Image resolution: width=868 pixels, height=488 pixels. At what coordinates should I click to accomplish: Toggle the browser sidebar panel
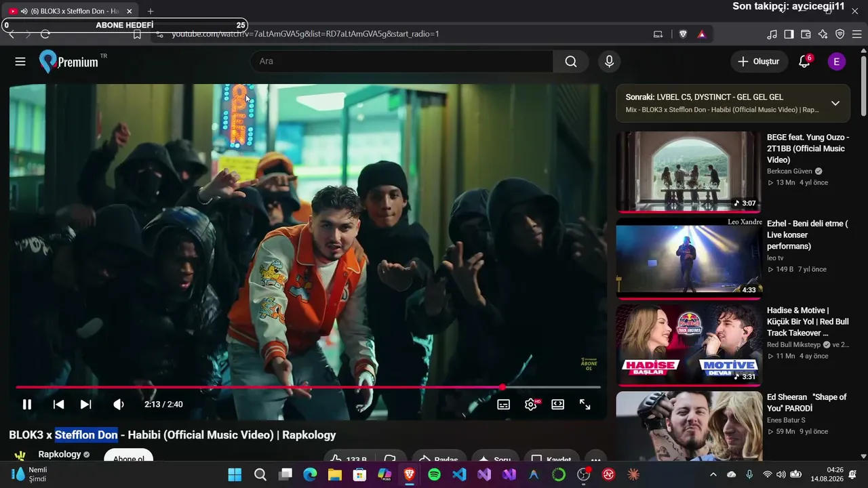click(x=789, y=34)
